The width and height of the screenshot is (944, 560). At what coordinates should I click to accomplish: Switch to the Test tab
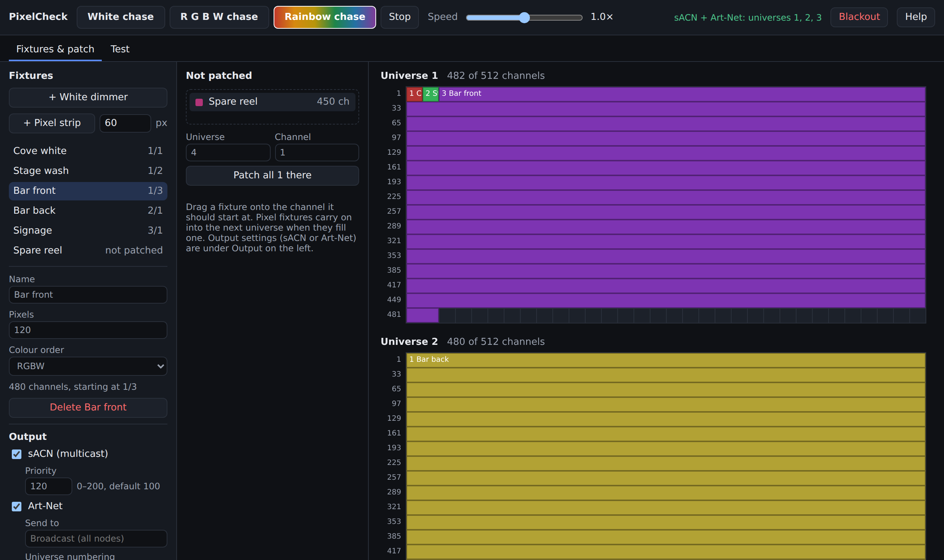(x=120, y=49)
